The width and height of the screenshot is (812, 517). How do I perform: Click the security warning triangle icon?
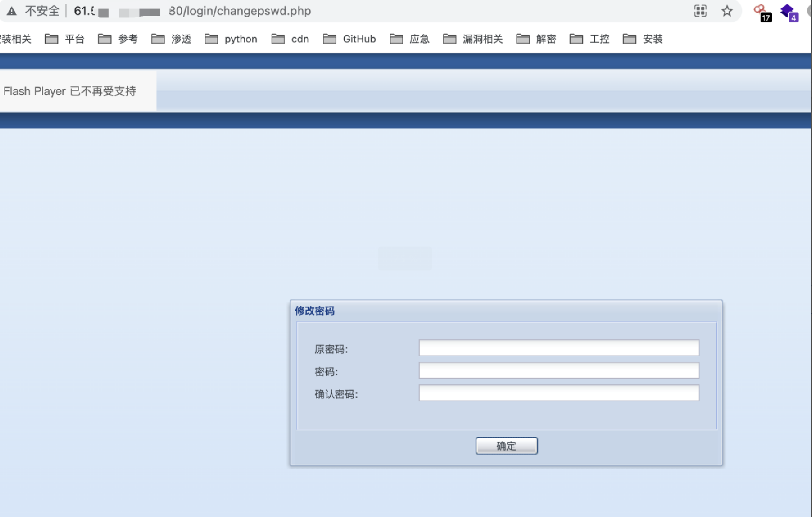[x=12, y=11]
